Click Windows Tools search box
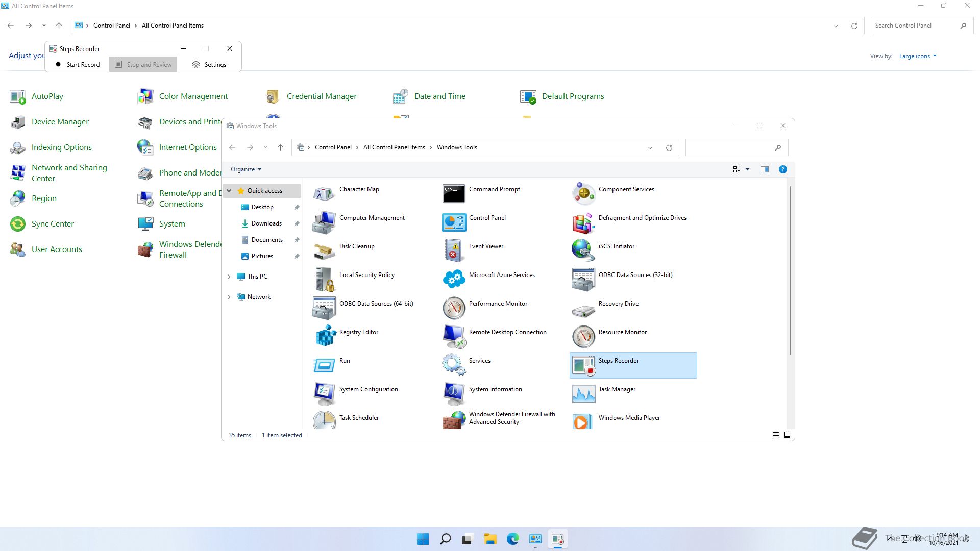The width and height of the screenshot is (980, 551). pos(737,148)
